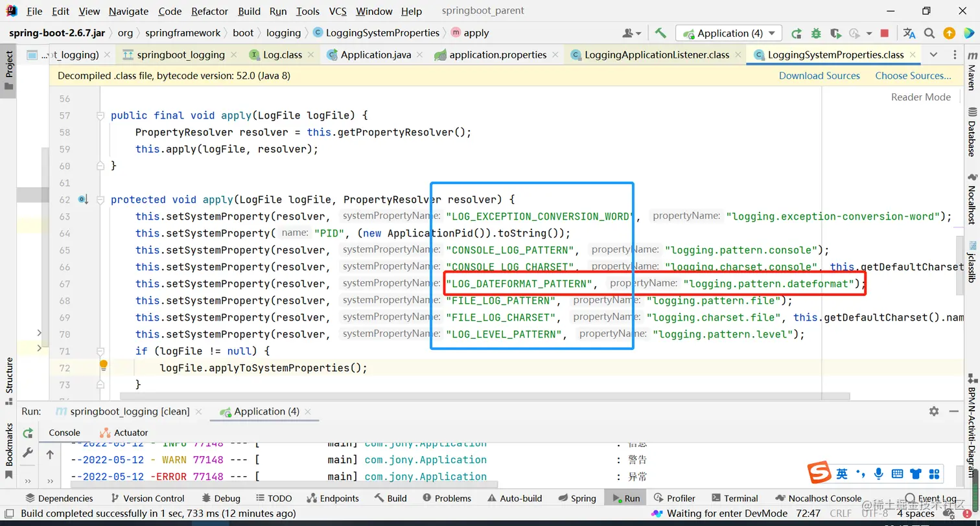
Task: Open the user account dropdown icon
Action: 632,33
